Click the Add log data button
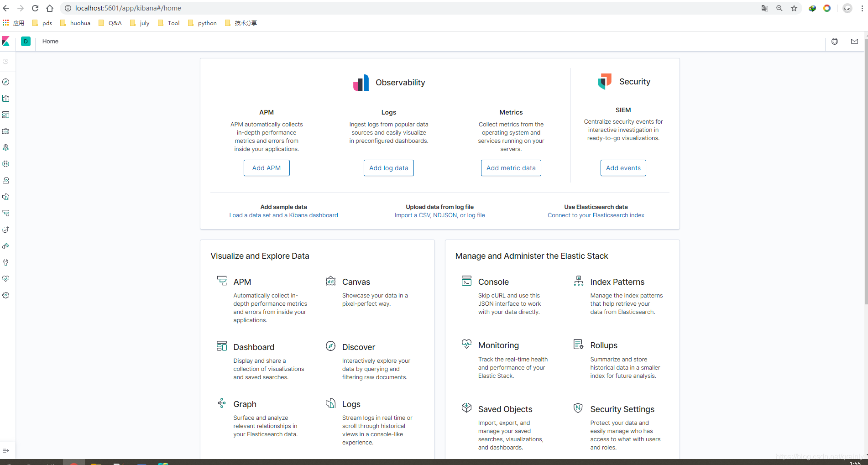This screenshot has height=465, width=868. coord(389,168)
